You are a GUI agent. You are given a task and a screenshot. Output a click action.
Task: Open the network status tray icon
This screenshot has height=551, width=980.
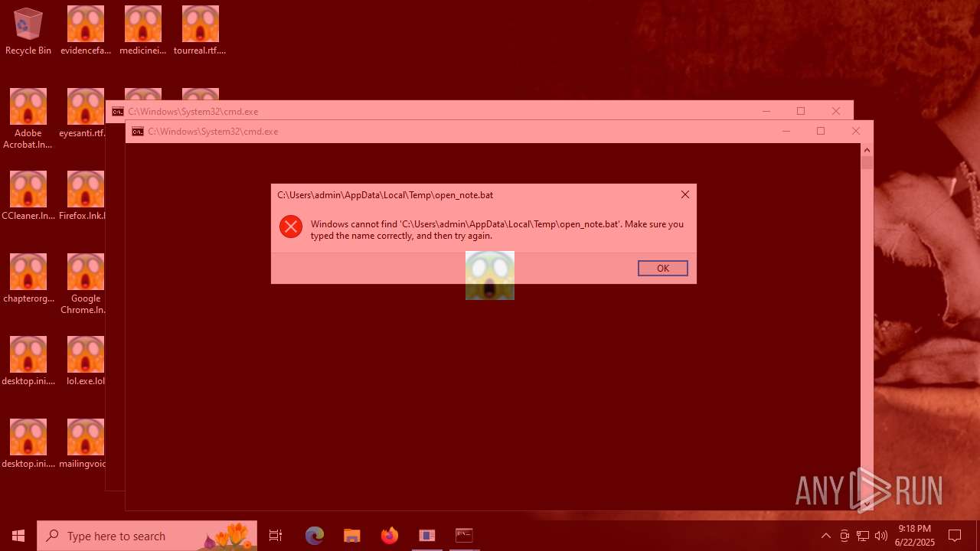pos(863,536)
